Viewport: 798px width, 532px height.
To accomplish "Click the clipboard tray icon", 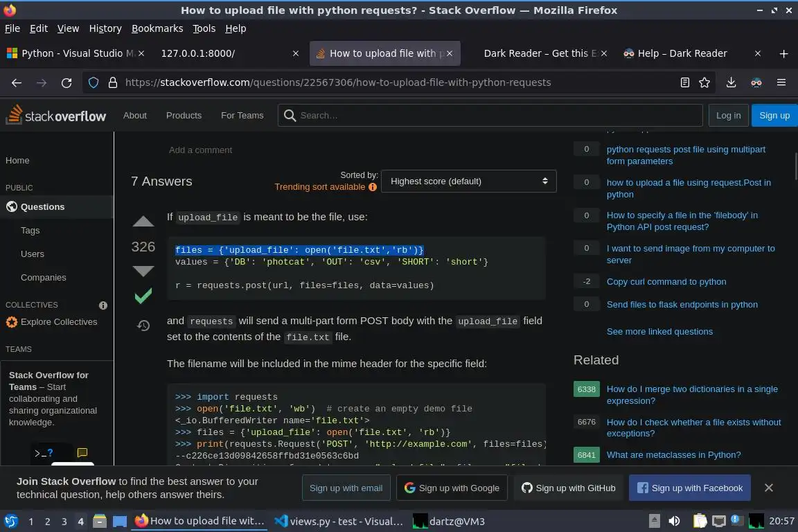I will point(700,521).
